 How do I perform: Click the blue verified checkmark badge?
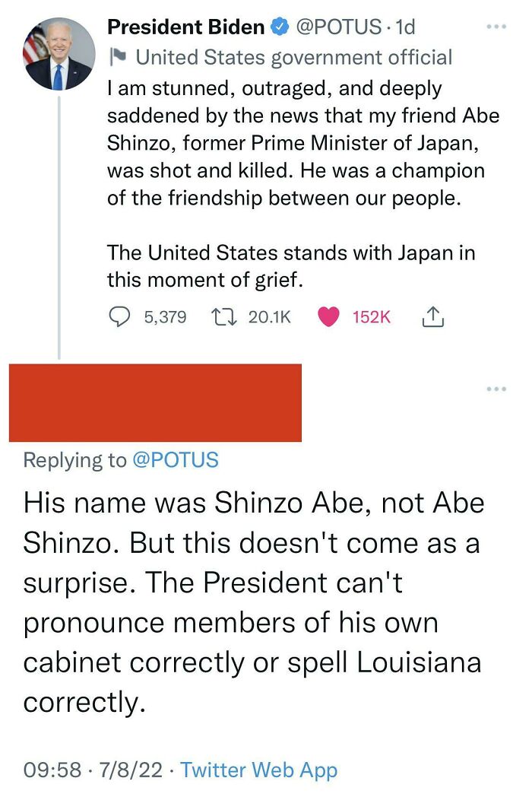(x=279, y=28)
